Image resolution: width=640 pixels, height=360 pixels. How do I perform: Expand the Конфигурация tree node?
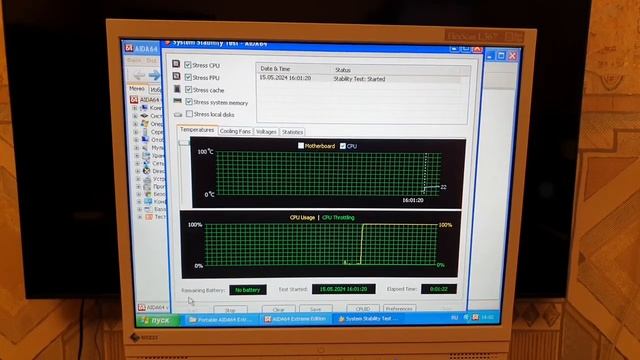[x=139, y=202]
